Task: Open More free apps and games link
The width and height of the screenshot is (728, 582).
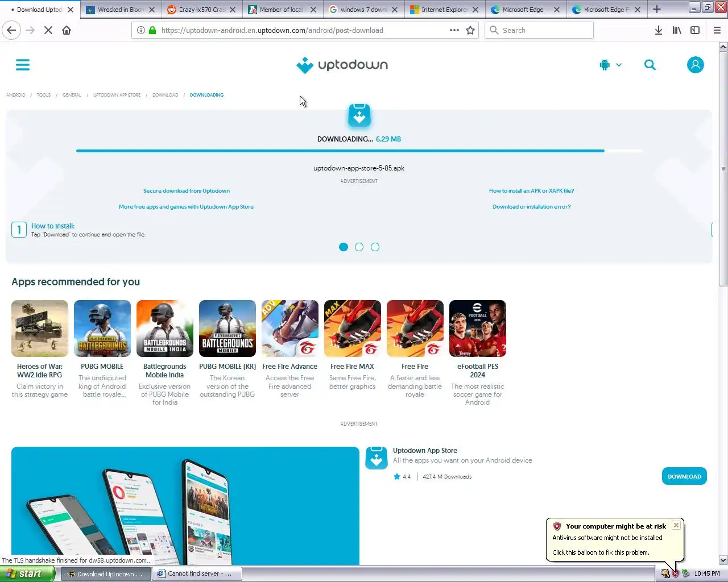Action: [186, 207]
